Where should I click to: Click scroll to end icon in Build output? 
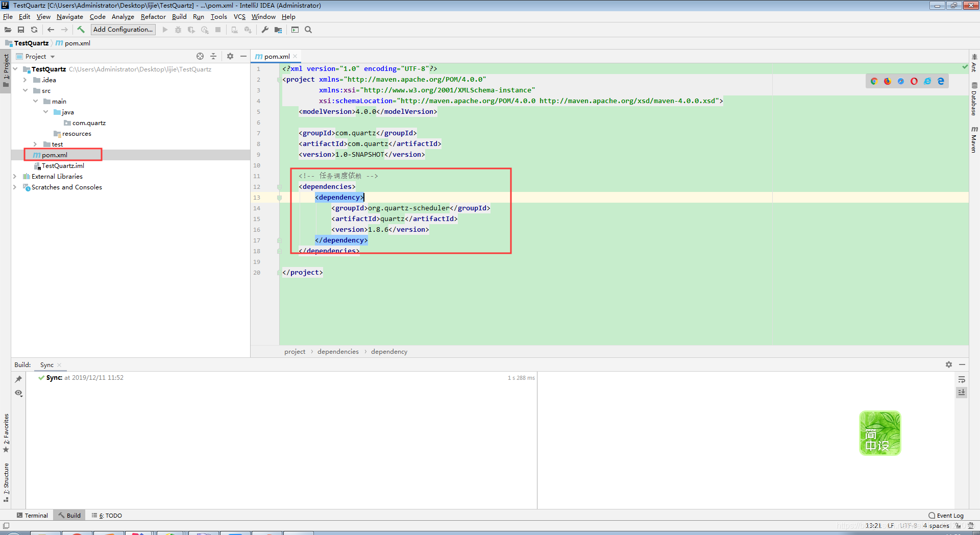[x=962, y=392]
